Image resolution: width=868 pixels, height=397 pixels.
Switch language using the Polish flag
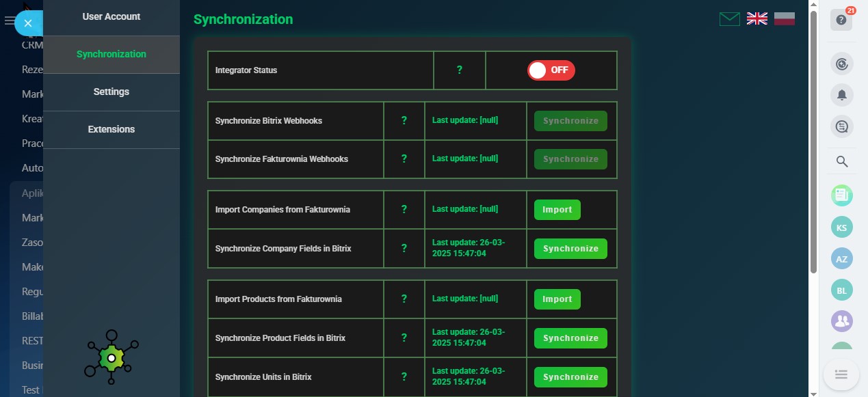pyautogui.click(x=784, y=19)
